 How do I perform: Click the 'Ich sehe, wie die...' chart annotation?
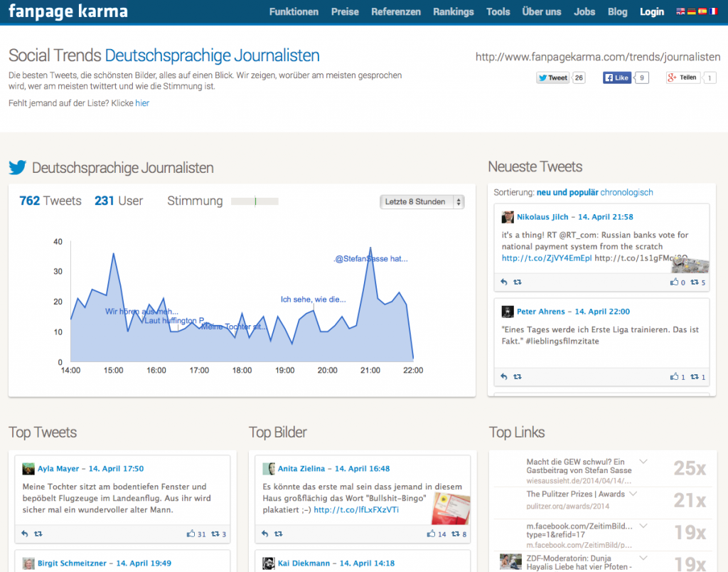(313, 300)
